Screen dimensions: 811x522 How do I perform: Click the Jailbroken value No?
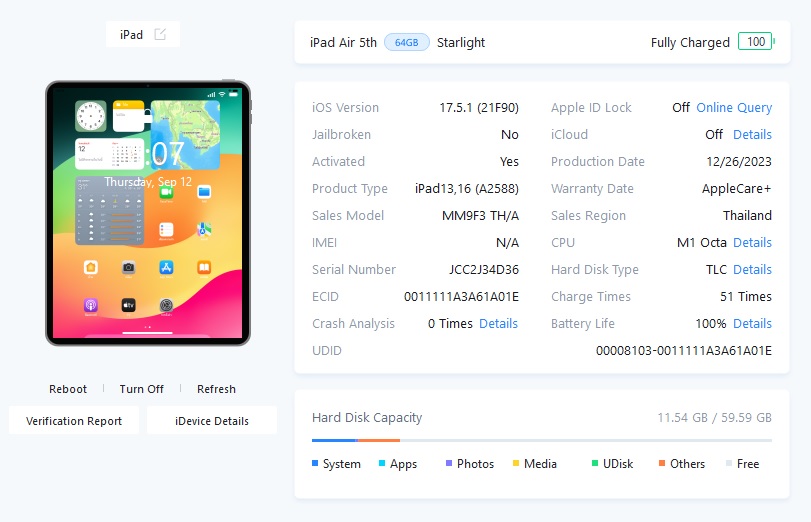pos(509,135)
